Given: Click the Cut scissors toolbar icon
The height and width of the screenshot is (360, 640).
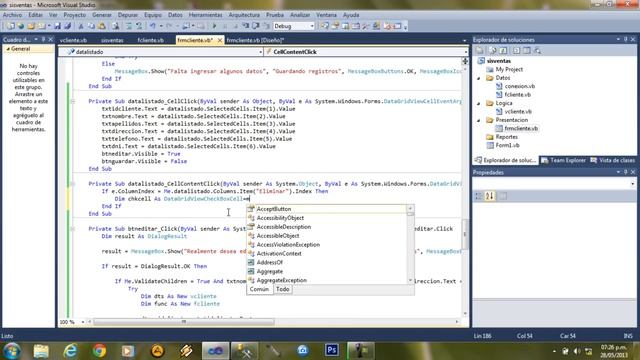Looking at the screenshot, I should [x=81, y=26].
